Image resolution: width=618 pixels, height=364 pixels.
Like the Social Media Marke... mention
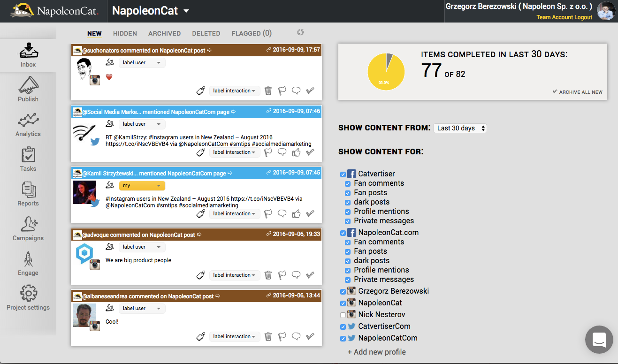296,152
